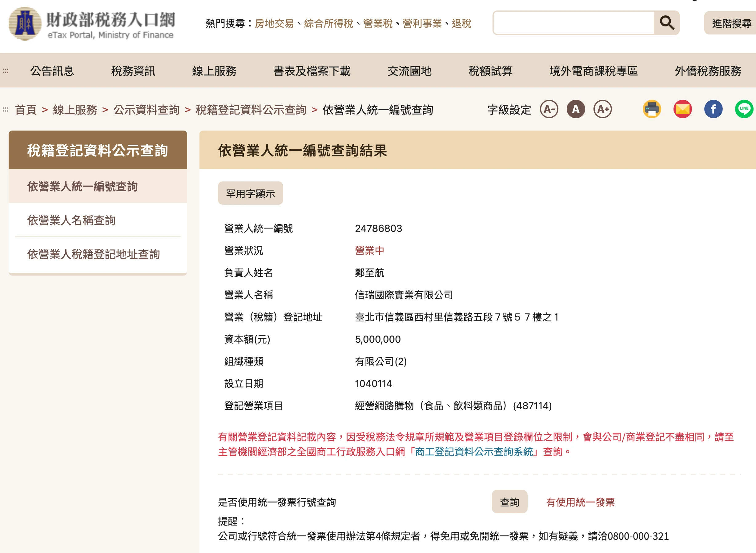
Task: Click the accesskey dots before 公告訊息
Action: (5, 71)
